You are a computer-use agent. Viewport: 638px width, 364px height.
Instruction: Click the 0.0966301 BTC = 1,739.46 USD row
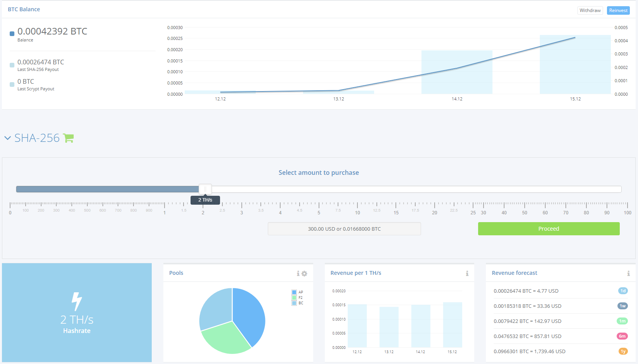pyautogui.click(x=561, y=351)
